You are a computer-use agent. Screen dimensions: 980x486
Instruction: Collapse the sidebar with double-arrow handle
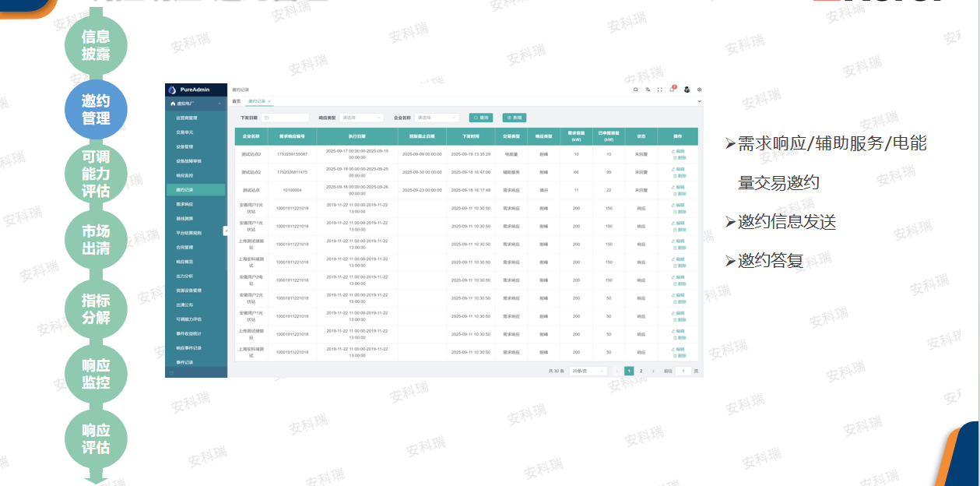point(226,231)
